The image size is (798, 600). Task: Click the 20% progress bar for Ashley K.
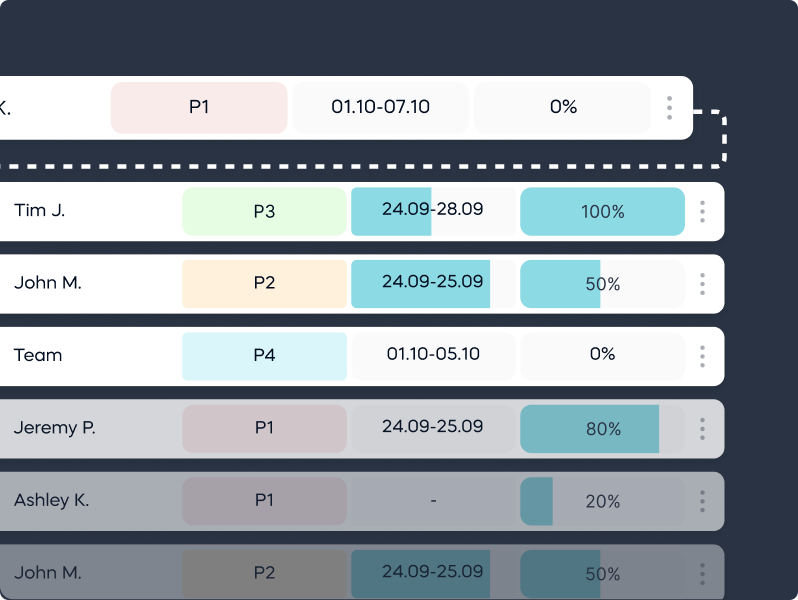click(602, 501)
